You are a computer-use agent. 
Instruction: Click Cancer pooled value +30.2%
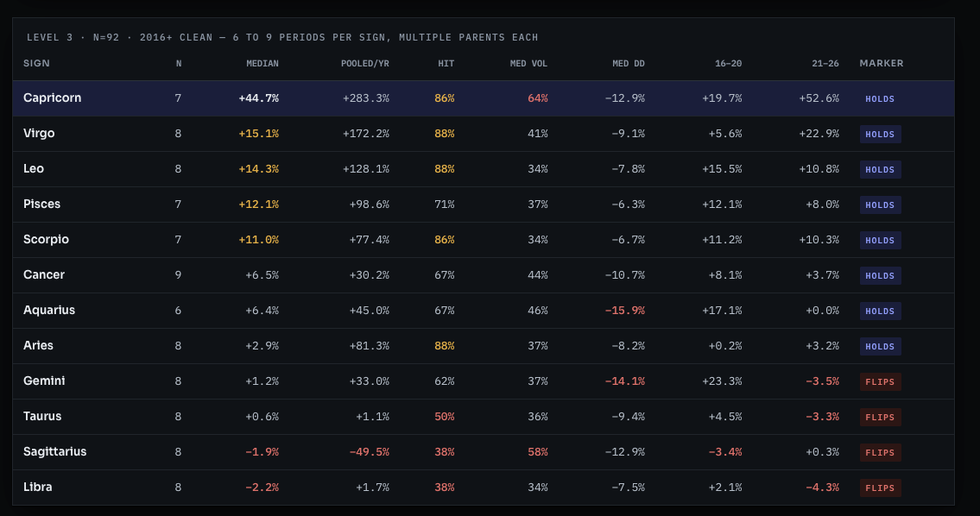[x=369, y=275]
